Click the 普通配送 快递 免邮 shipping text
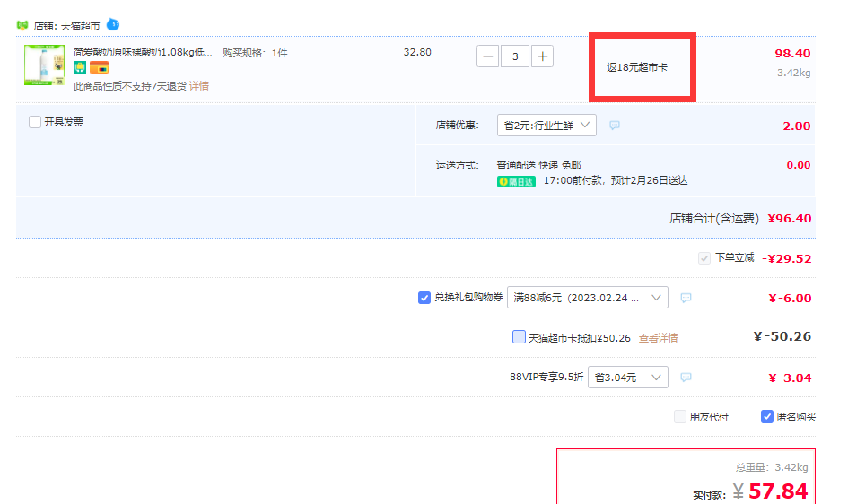This screenshot has height=504, width=848. click(x=538, y=165)
